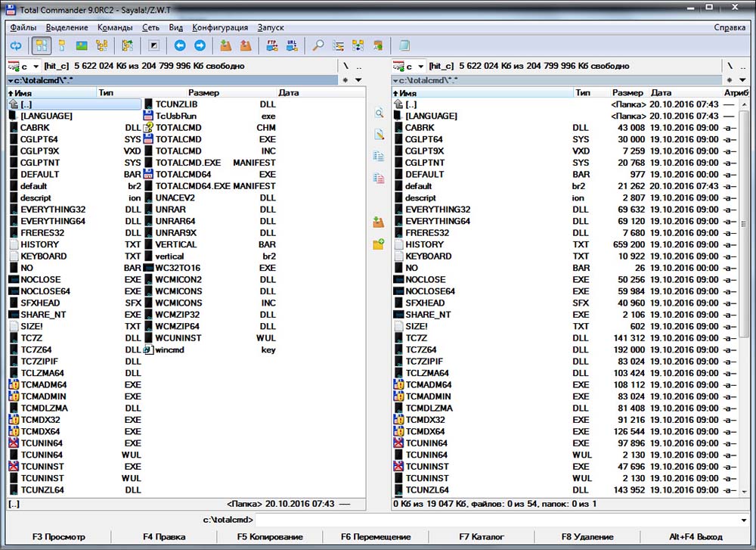Click the Refresh (reread source) toolbar icon
The height and width of the screenshot is (550, 756).
tap(16, 46)
